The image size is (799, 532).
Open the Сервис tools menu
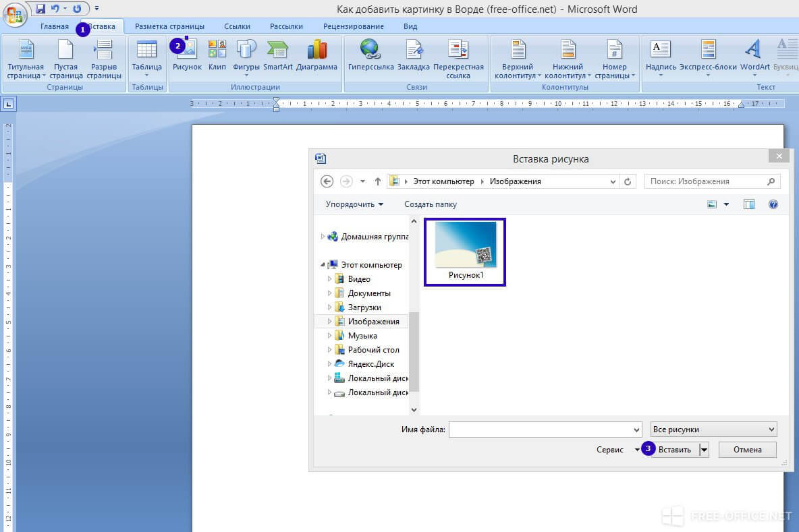tap(617, 450)
